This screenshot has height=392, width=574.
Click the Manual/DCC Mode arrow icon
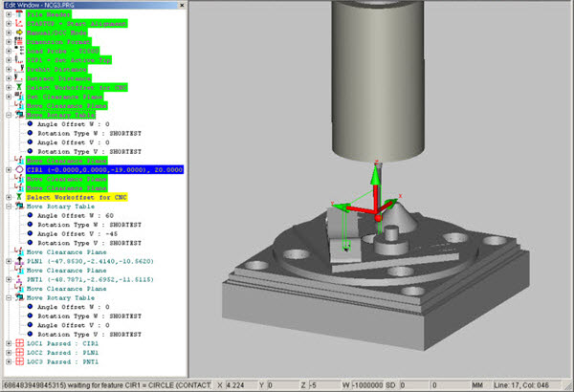(19, 33)
